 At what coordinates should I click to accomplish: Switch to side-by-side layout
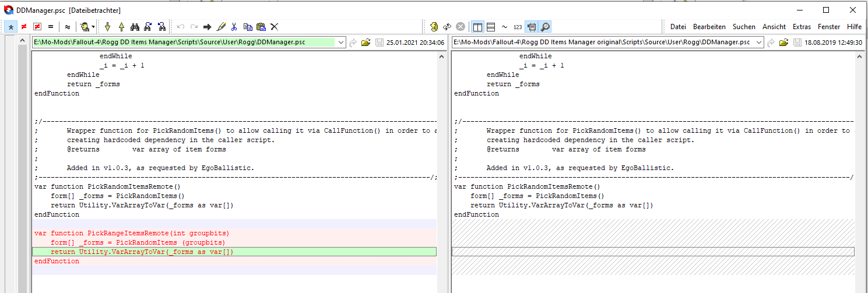(x=477, y=27)
